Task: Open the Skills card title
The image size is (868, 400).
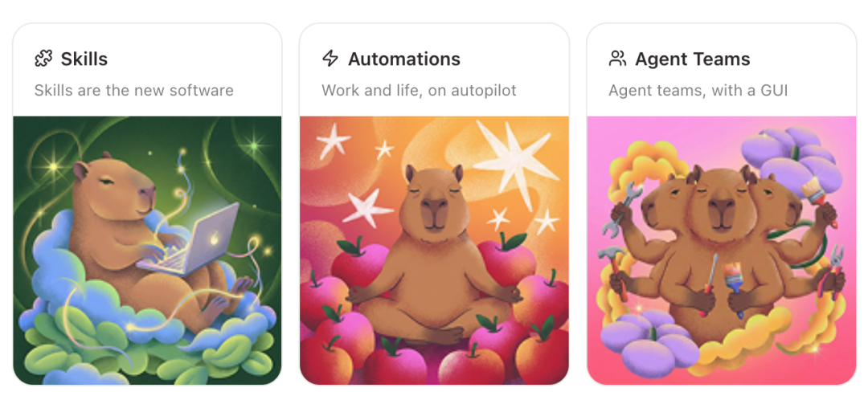Action: pyautogui.click(x=84, y=59)
